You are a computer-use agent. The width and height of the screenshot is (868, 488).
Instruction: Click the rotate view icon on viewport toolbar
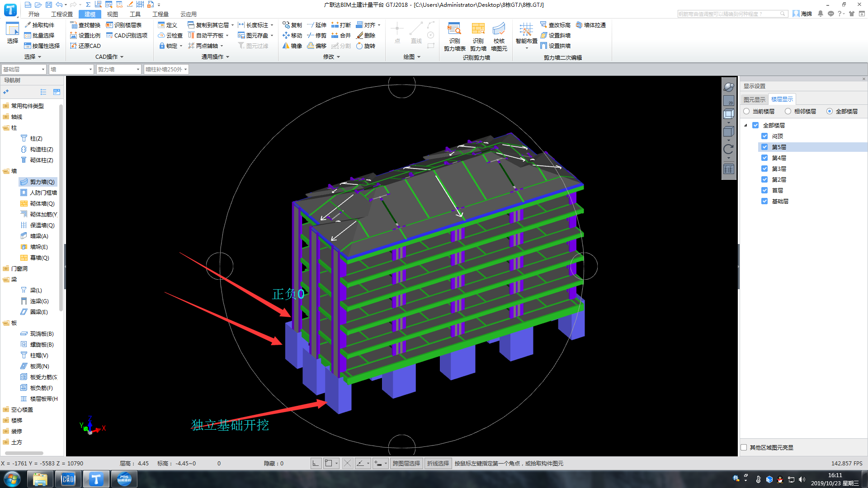pyautogui.click(x=728, y=149)
